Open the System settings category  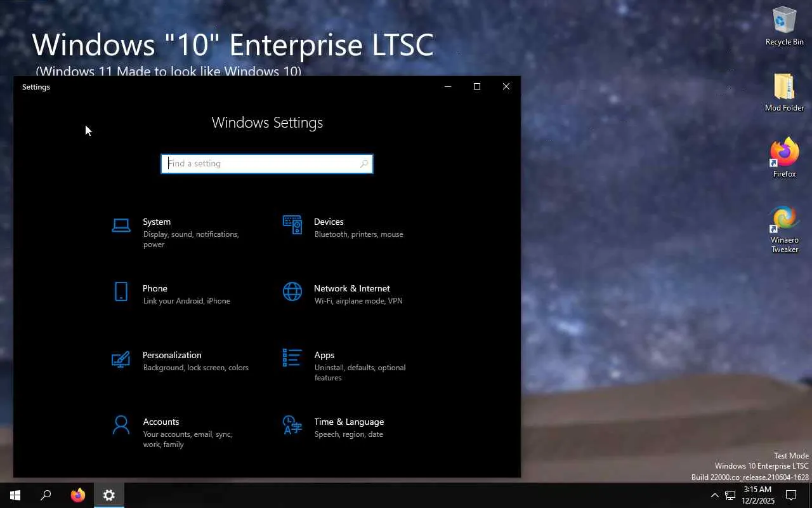[181, 232]
